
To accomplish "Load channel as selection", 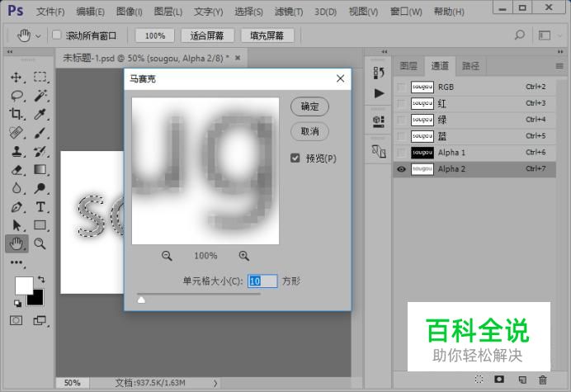I will pyautogui.click(x=479, y=380).
